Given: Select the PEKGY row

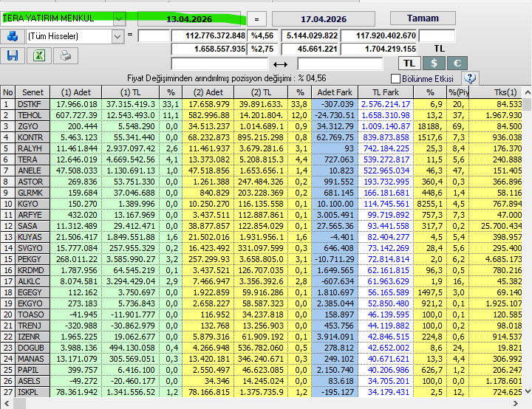Looking at the screenshot, I should [261, 259].
